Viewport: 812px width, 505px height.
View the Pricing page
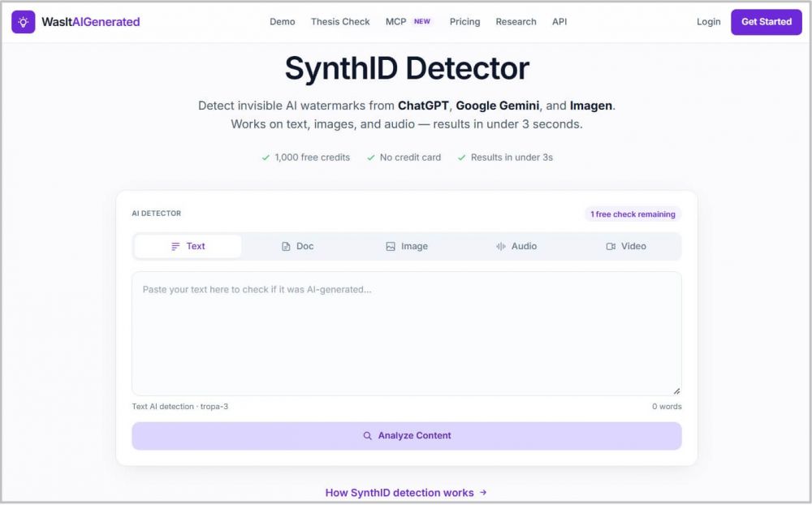coord(464,22)
